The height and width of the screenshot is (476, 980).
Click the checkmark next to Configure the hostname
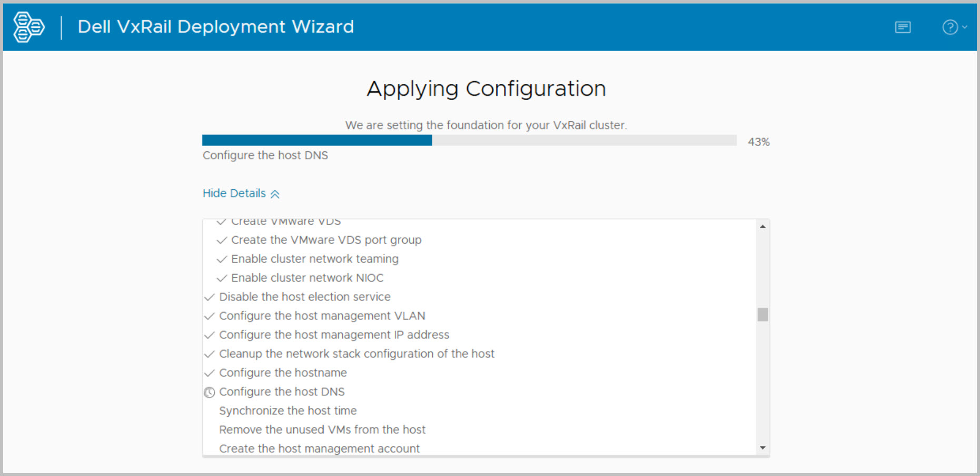point(210,373)
